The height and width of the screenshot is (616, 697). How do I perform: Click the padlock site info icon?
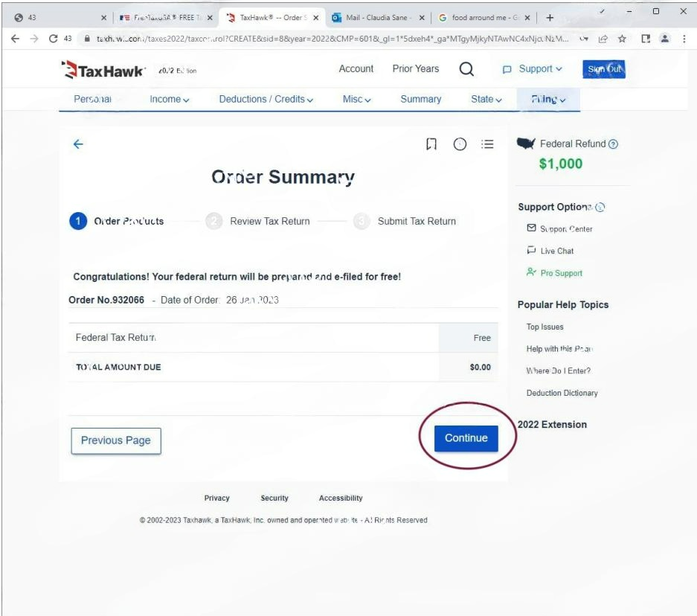tap(87, 39)
